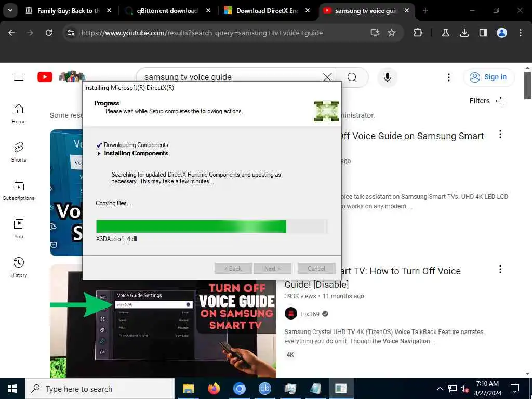532x399 pixels.
Task: Switch to the Download DirectX tab
Action: click(x=267, y=11)
